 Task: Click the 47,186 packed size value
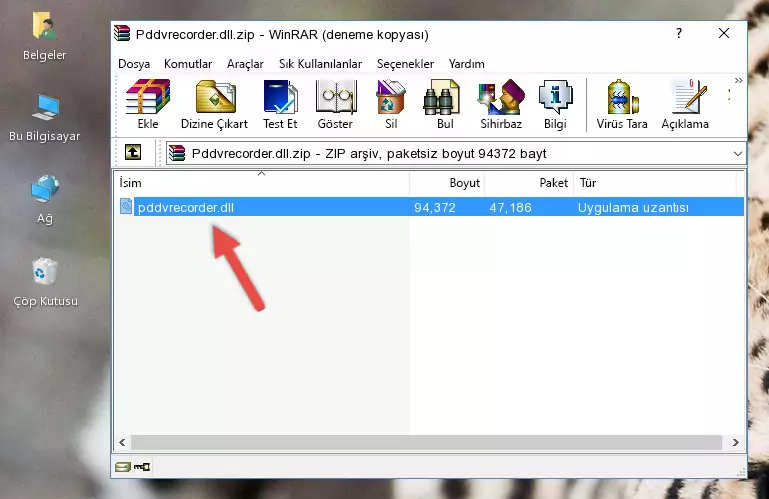[x=510, y=208]
